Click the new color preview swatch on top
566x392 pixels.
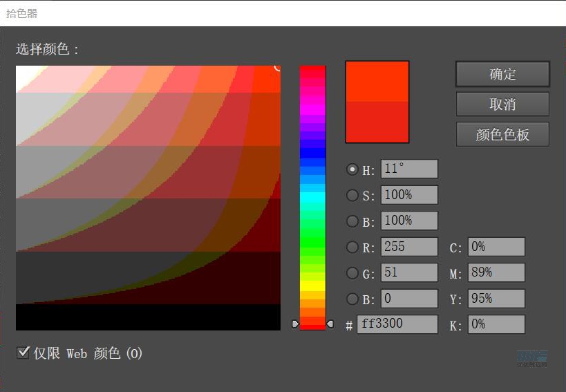[377, 82]
